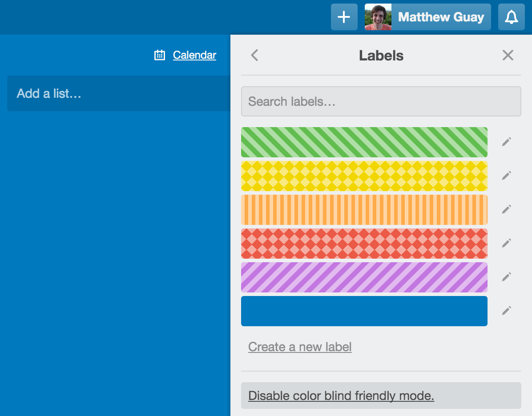Select the blue label

364,311
